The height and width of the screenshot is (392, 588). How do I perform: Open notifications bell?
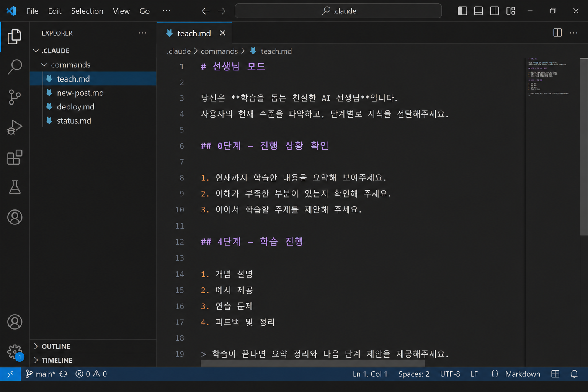[574, 374]
